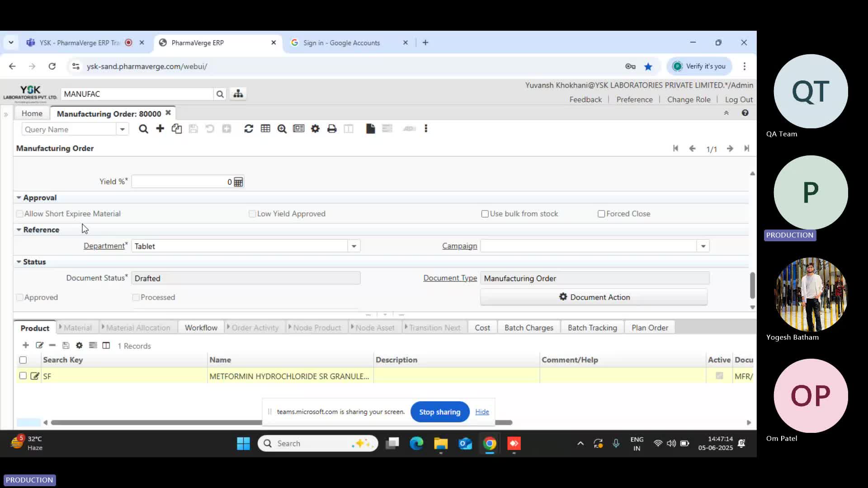The image size is (868, 488).
Task: Expand the left side panel chevron
Action: [6, 114]
